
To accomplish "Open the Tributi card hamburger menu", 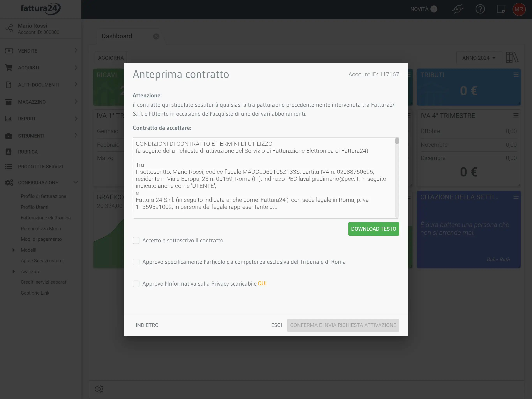I will point(516,75).
